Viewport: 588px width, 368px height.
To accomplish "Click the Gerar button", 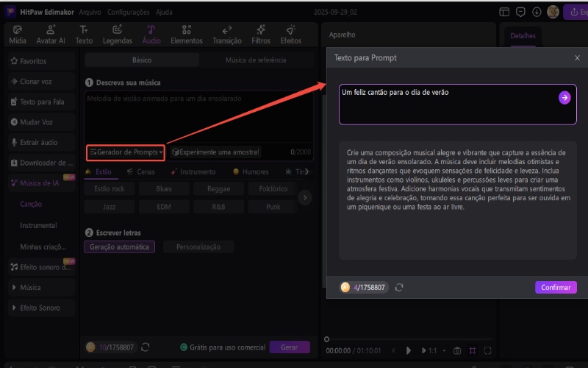I will [290, 347].
